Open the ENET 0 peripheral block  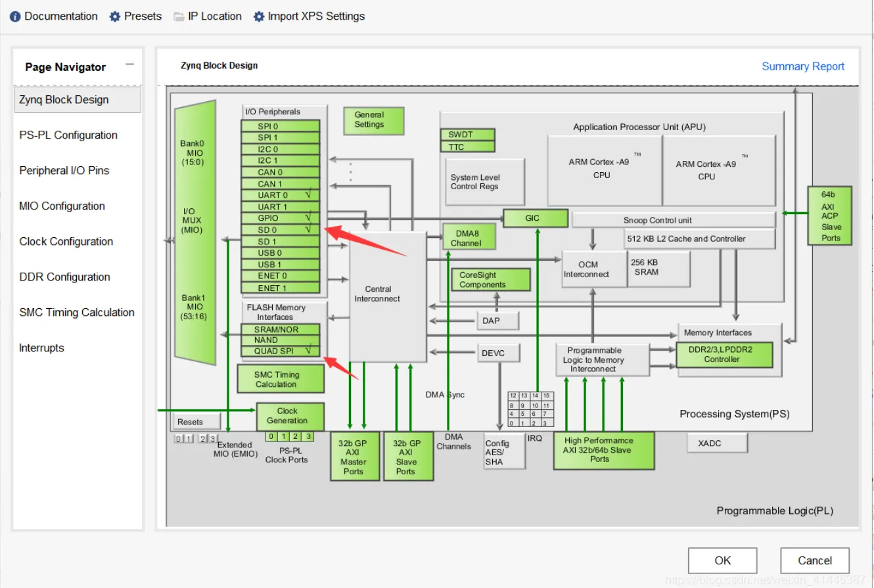281,276
